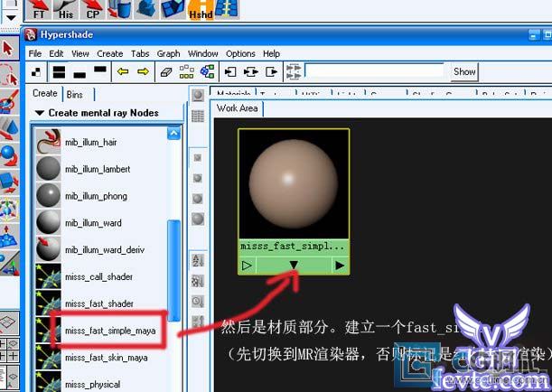Click the His shelf button

(66, 10)
